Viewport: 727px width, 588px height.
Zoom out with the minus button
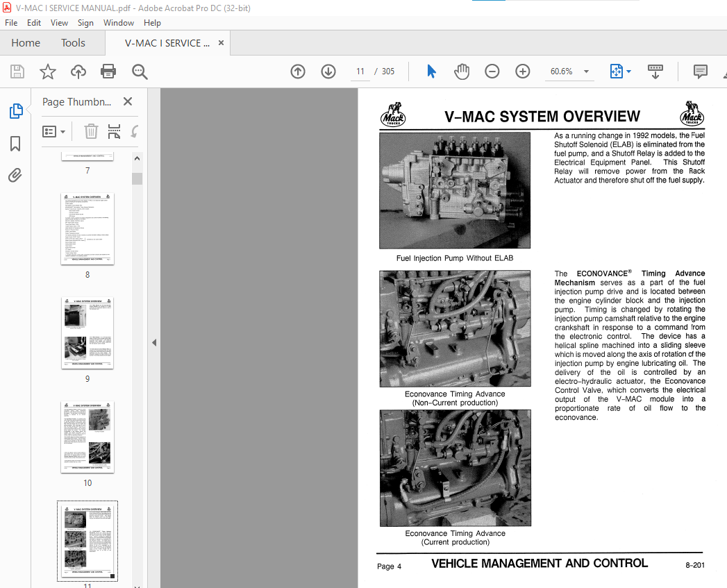(x=492, y=72)
